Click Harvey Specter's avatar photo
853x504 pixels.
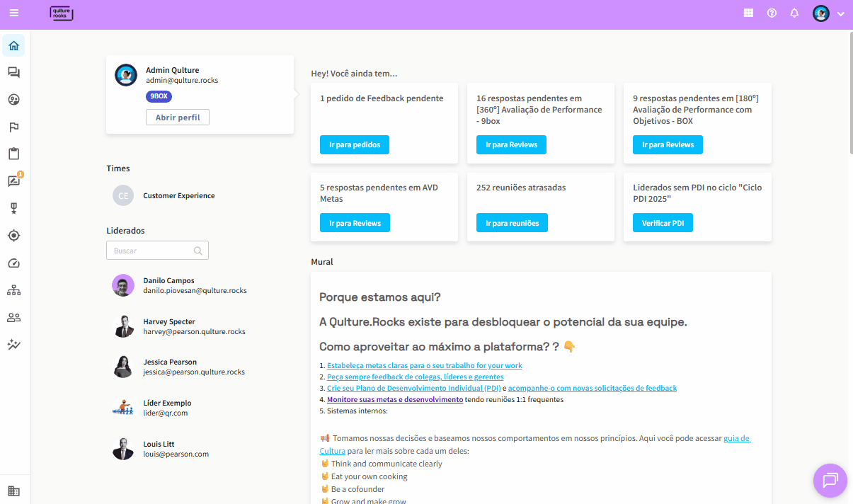123,326
